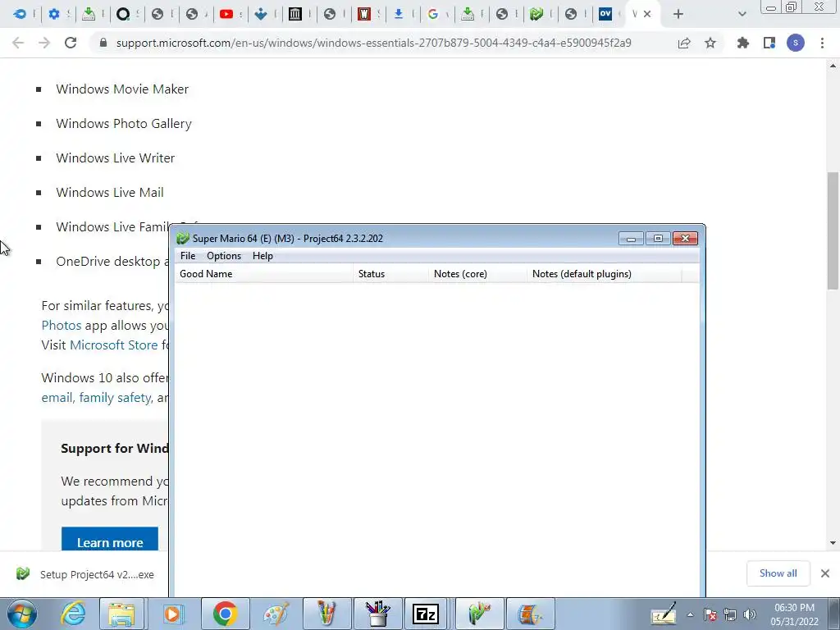Open the email link on support page
The height and width of the screenshot is (630, 840).
click(x=57, y=398)
